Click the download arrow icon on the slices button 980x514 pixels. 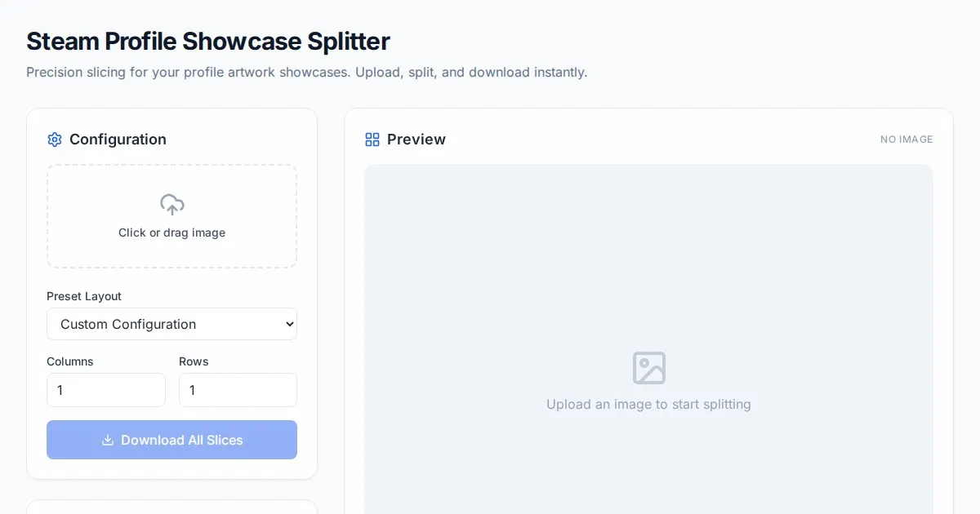click(x=108, y=440)
